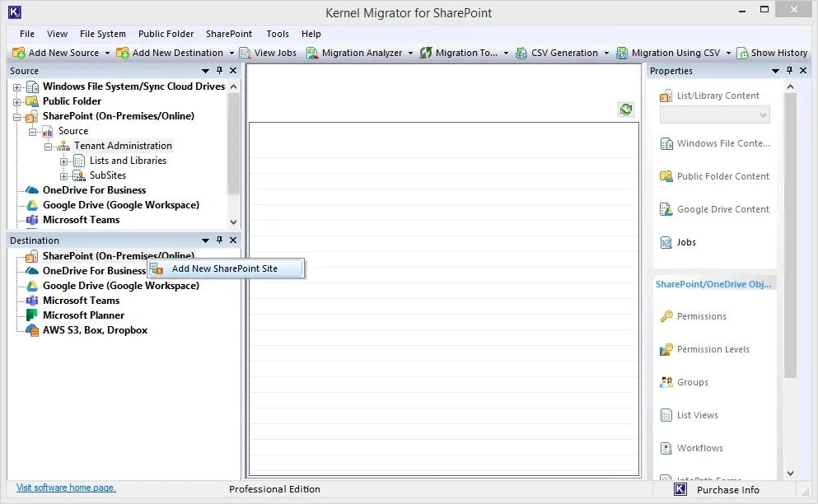Open the View menu
Screen dimensions: 818x504
tap(57, 34)
